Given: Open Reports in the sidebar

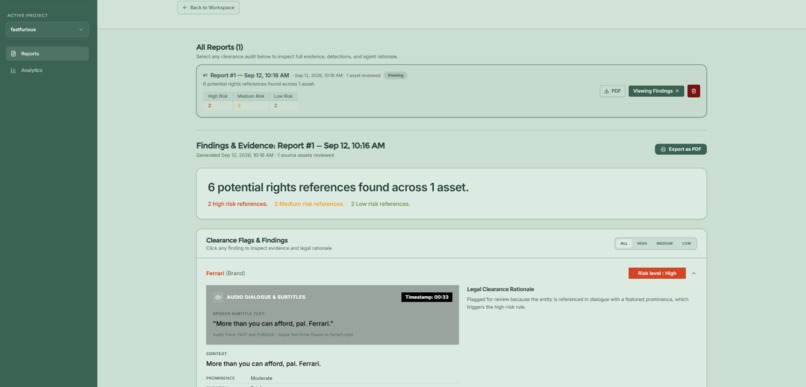Looking at the screenshot, I should coord(47,53).
